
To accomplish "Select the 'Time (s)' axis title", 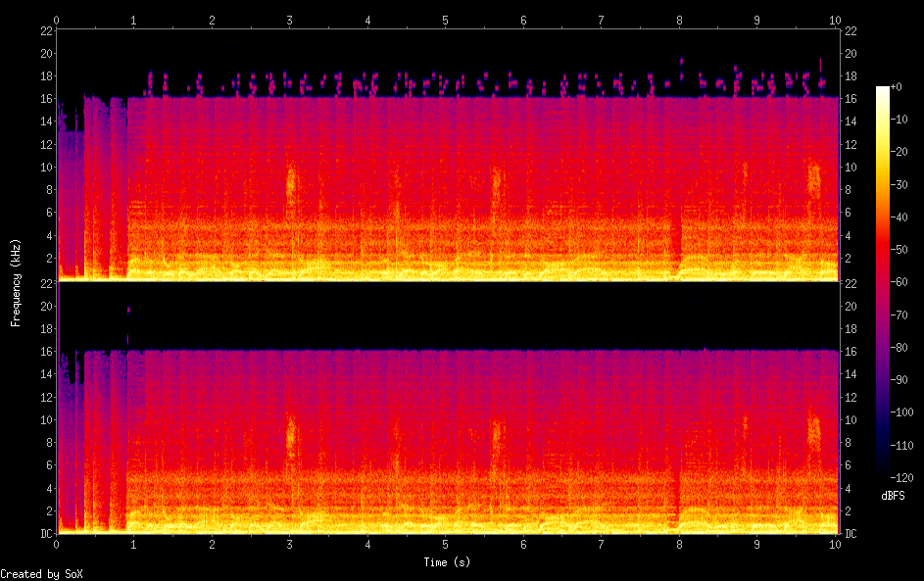I will coord(447,562).
